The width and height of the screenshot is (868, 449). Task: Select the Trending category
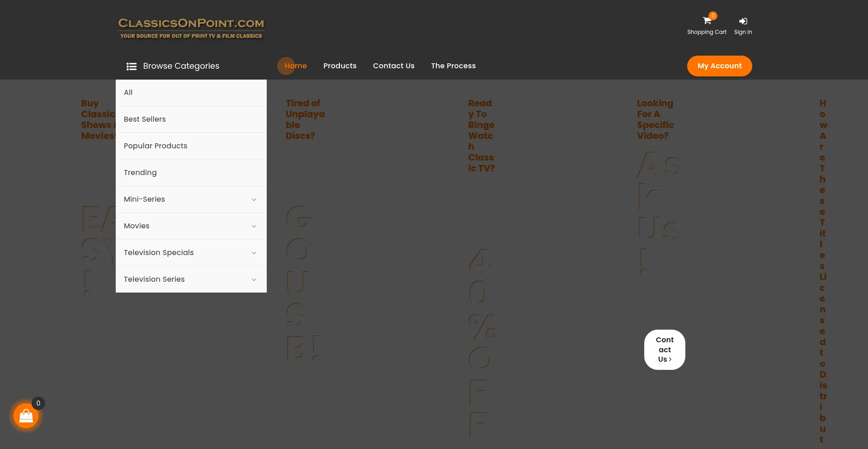[140, 173]
